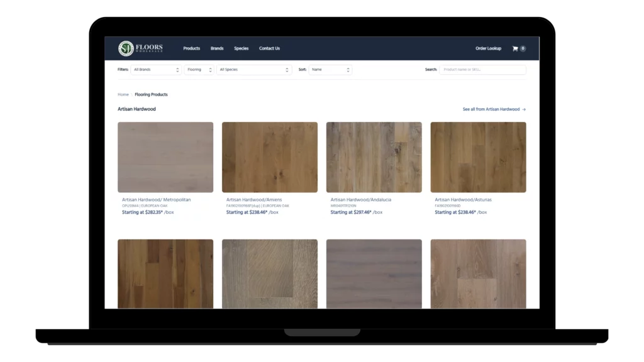This screenshot has width=644, height=362.
Task: Select Species in the navigation bar
Action: pyautogui.click(x=241, y=48)
